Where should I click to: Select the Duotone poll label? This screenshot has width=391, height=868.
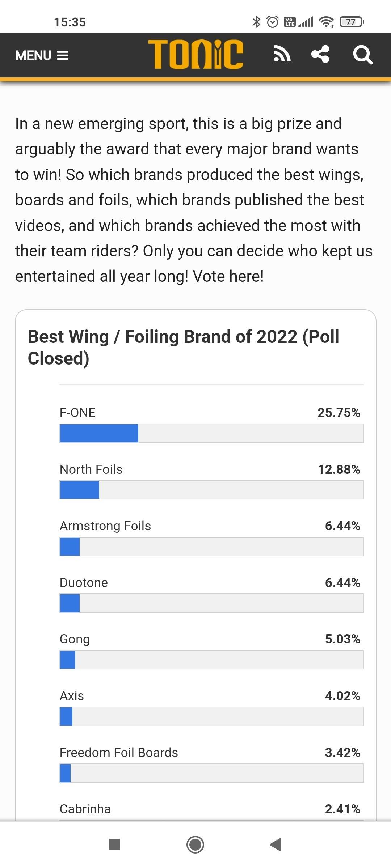coord(84,583)
